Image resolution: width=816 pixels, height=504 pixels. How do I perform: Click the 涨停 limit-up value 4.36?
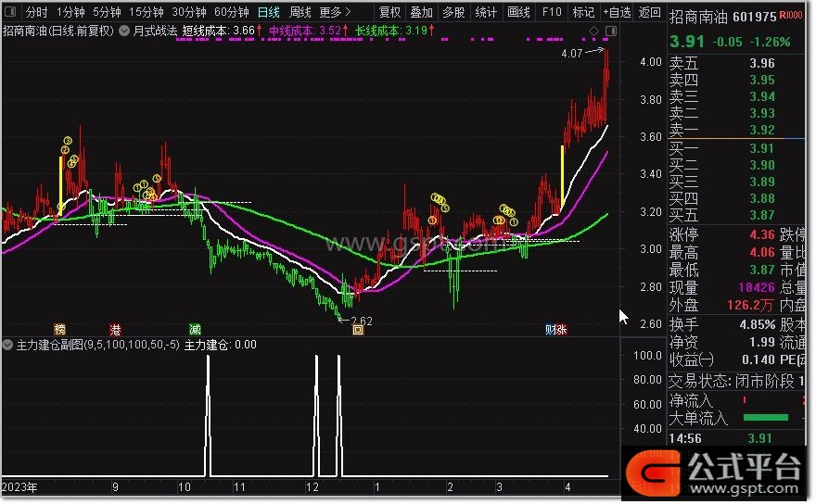[x=762, y=235]
